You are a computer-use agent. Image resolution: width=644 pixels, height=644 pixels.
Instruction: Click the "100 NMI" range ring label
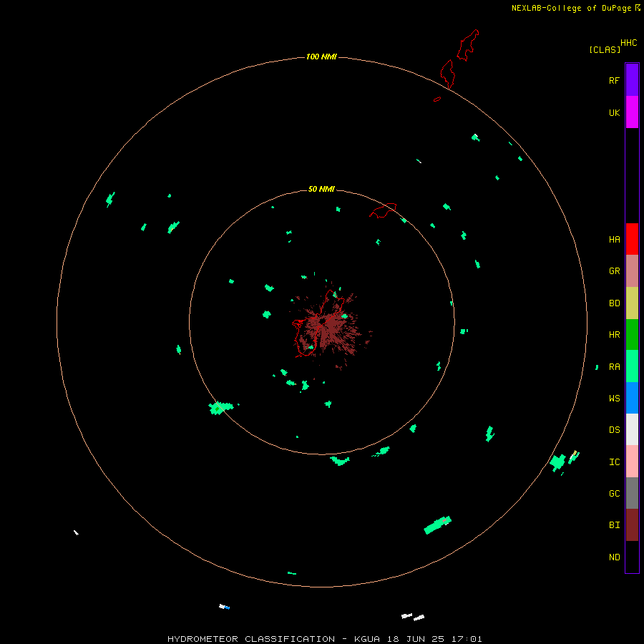click(x=321, y=57)
